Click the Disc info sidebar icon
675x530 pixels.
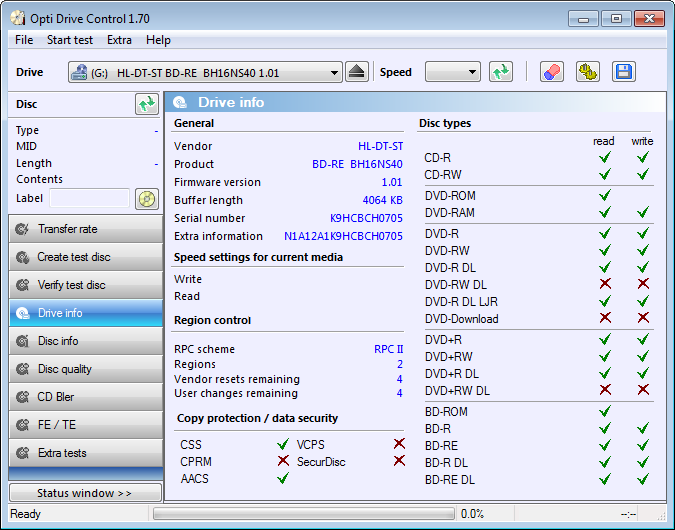click(x=22, y=341)
